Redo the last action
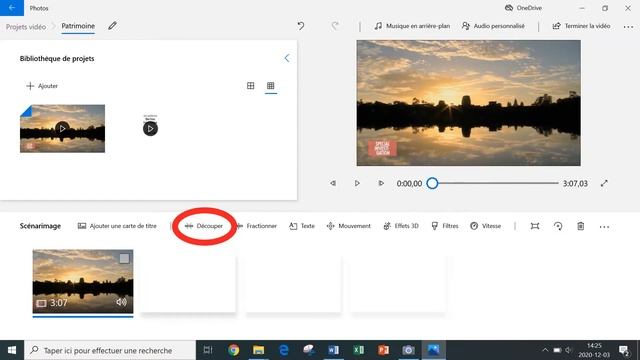This screenshot has height=360, width=640. click(335, 26)
